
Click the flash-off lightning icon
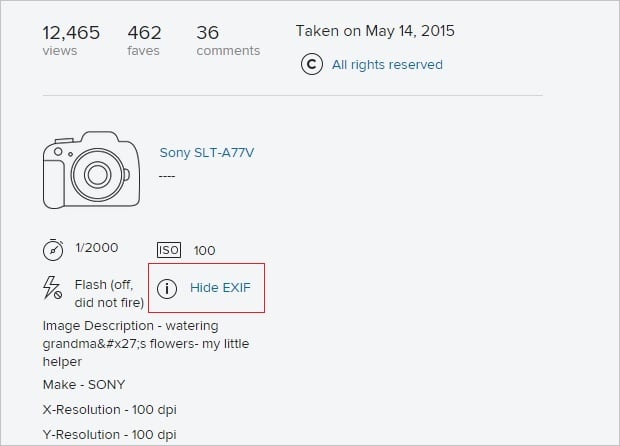click(x=52, y=289)
